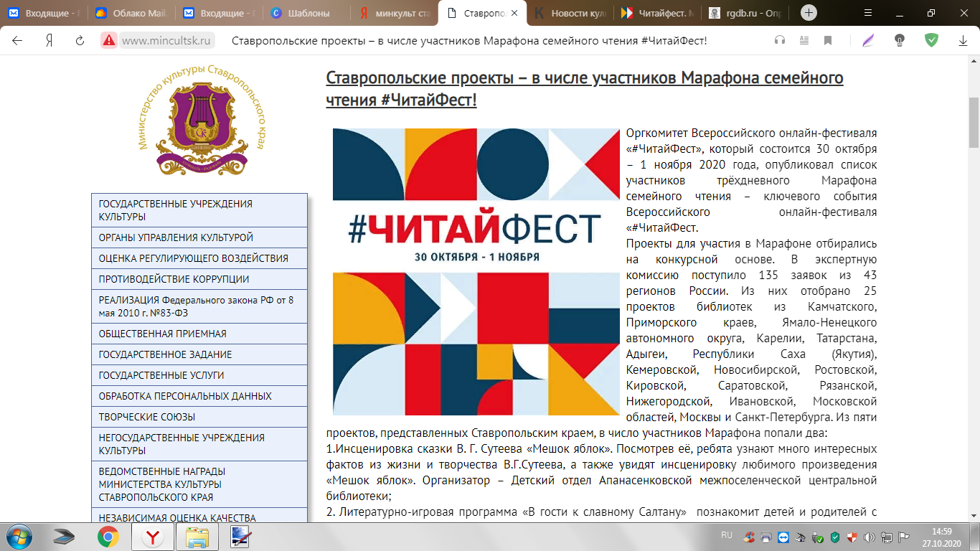Open the ПРОТИВОДЕЙСТВИЕ КОРРУПЦИИ sidebar item
The width and height of the screenshot is (980, 551).
(x=174, y=279)
